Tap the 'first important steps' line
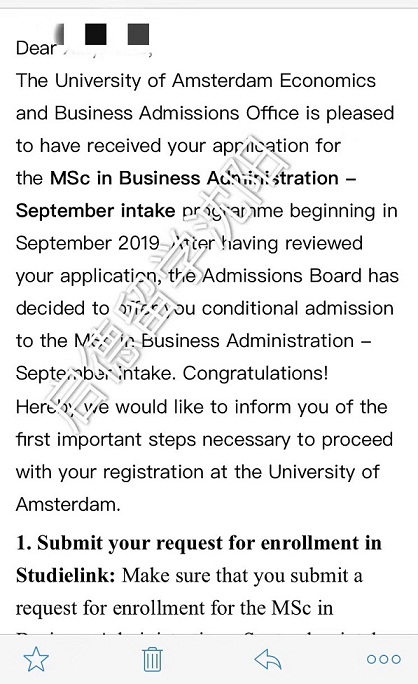This screenshot has width=418, height=684. [x=204, y=439]
